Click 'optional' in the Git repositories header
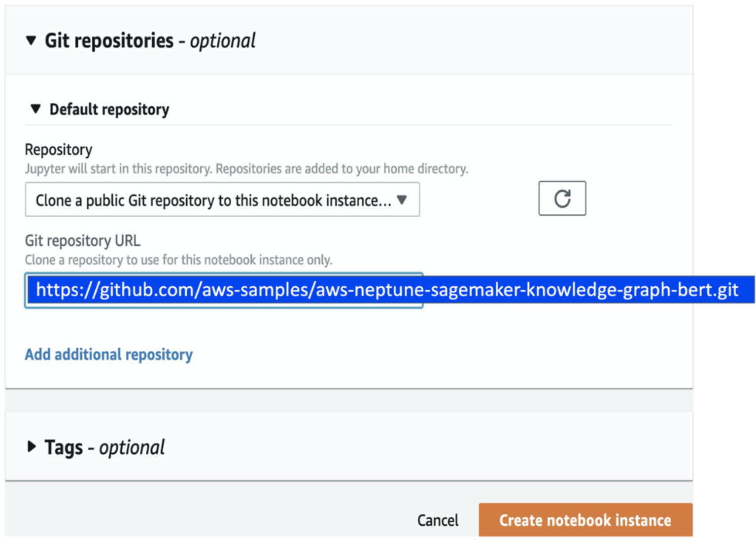 223,41
